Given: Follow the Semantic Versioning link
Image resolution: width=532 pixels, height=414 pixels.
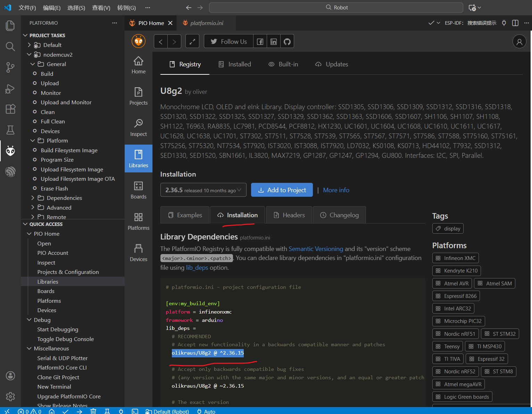Looking at the screenshot, I should [x=316, y=249].
